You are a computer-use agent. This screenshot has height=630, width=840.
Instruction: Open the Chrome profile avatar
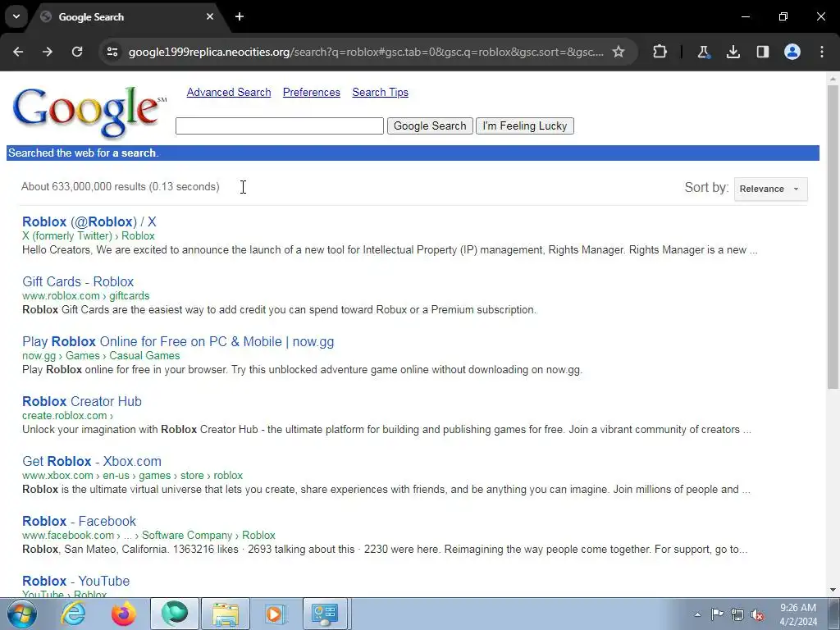point(792,52)
